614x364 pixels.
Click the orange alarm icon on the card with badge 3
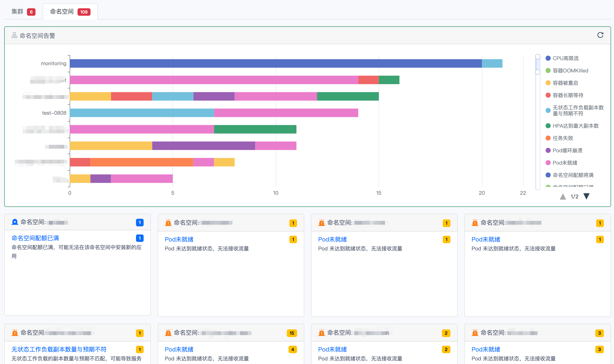(475, 333)
